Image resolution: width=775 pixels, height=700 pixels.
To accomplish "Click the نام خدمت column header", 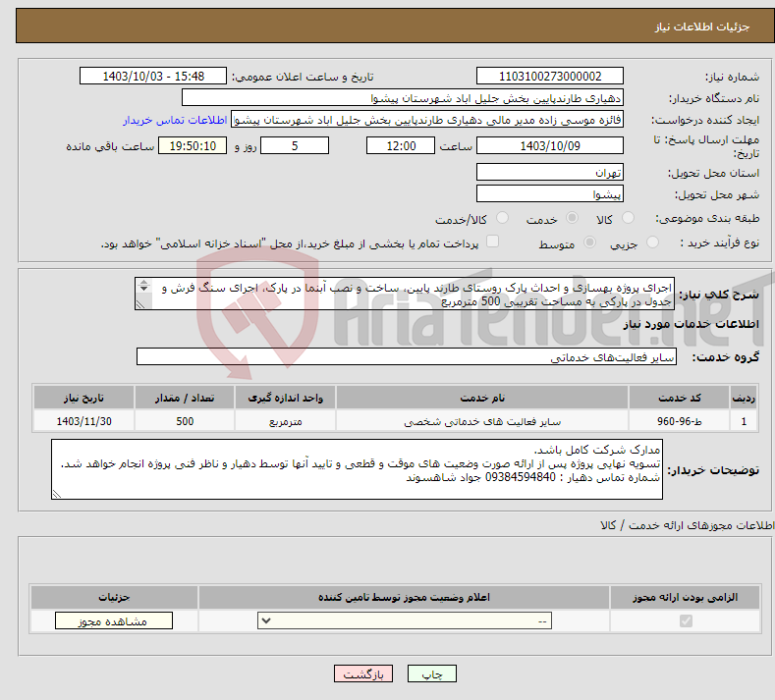I will point(482,398).
